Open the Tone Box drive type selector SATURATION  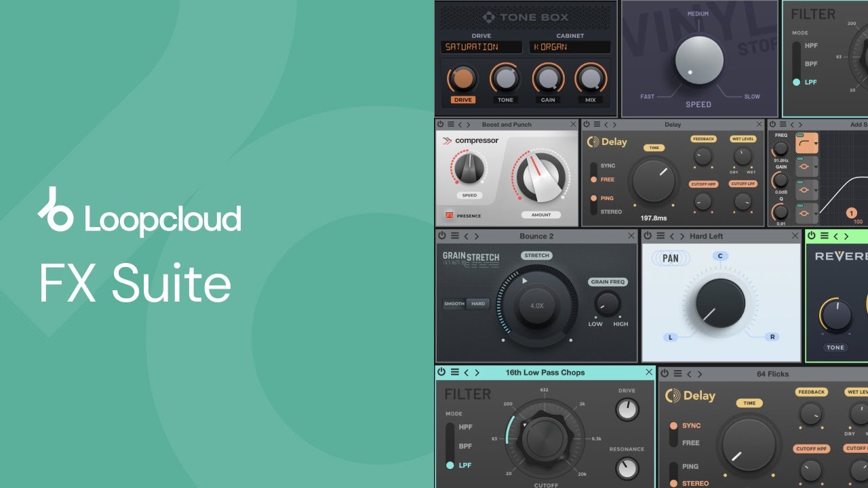pyautogui.click(x=481, y=47)
